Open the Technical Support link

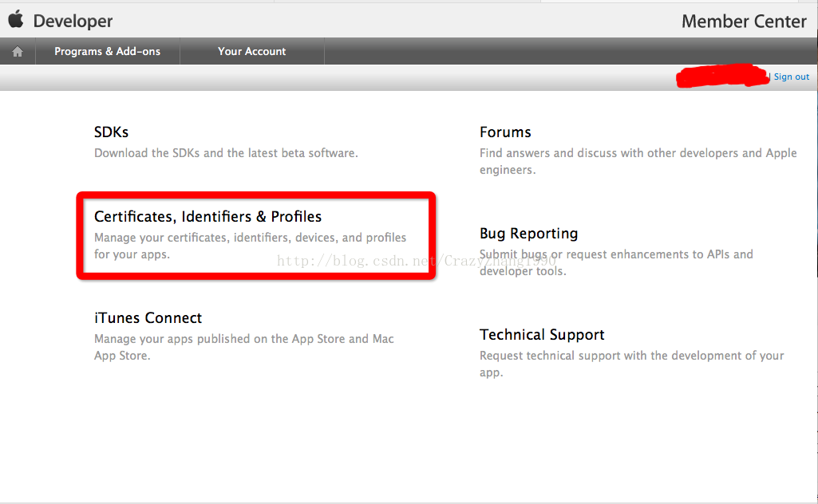pyautogui.click(x=542, y=335)
